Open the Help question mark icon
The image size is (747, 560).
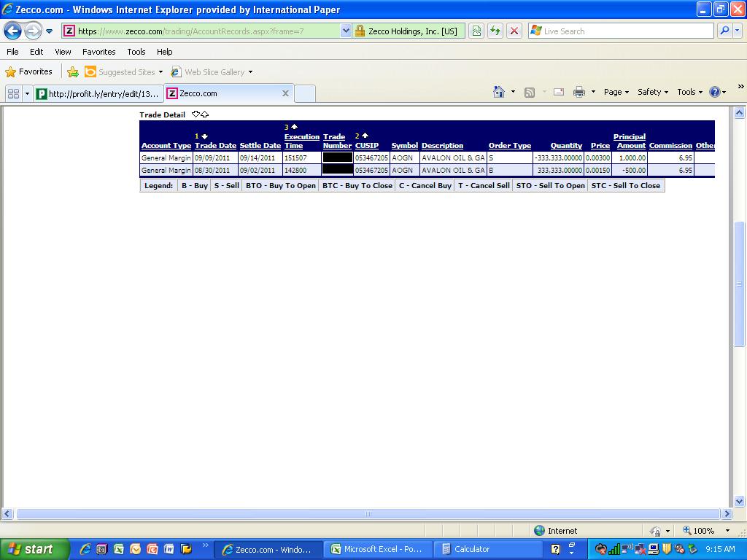point(714,92)
